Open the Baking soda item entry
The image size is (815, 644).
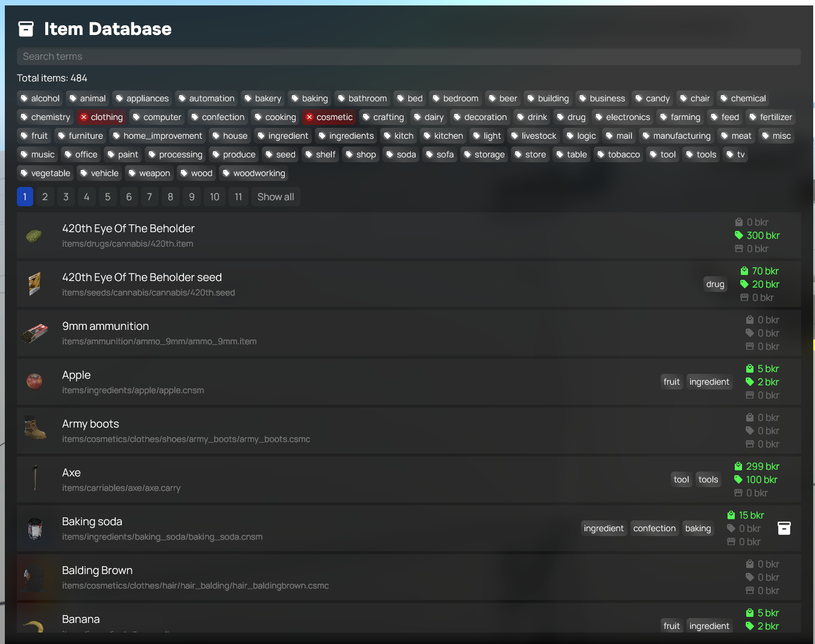pos(409,528)
